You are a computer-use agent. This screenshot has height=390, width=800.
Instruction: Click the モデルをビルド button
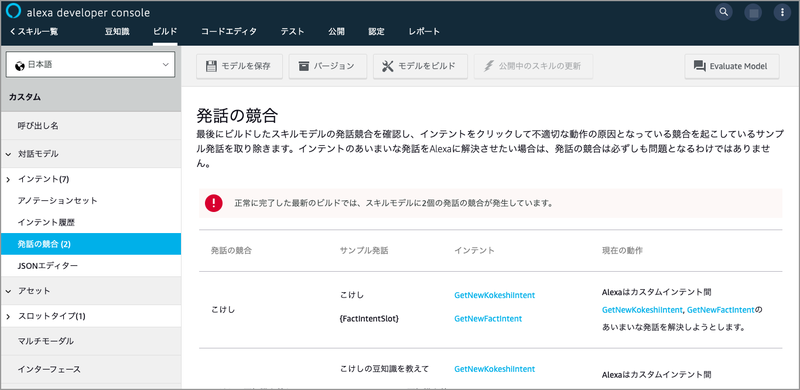click(x=420, y=66)
